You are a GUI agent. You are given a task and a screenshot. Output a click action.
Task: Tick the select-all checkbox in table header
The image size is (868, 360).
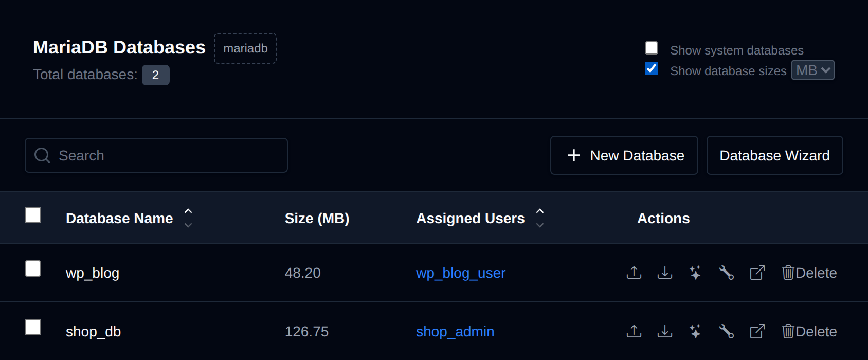tap(33, 215)
